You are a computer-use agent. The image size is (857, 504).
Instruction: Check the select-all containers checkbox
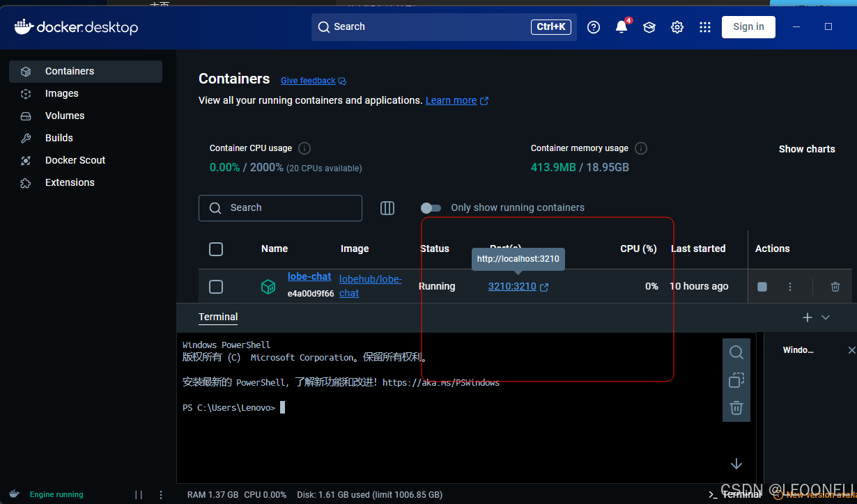point(216,249)
